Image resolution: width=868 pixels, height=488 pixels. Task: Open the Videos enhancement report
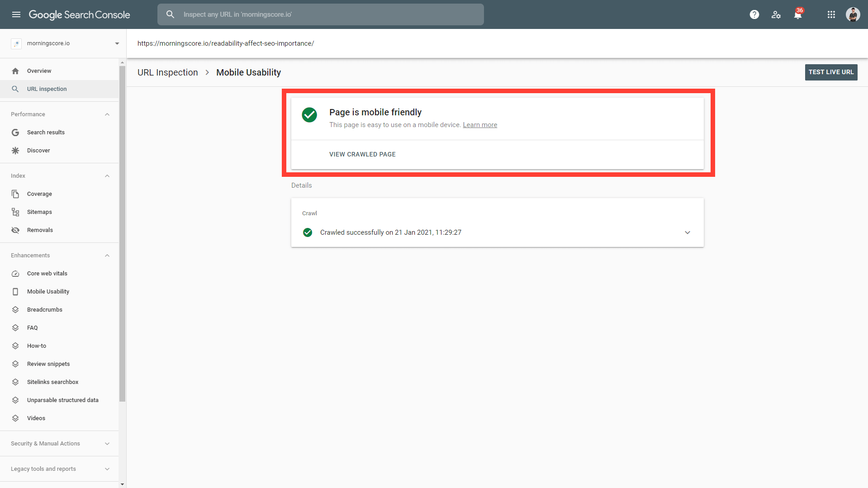coord(59,418)
